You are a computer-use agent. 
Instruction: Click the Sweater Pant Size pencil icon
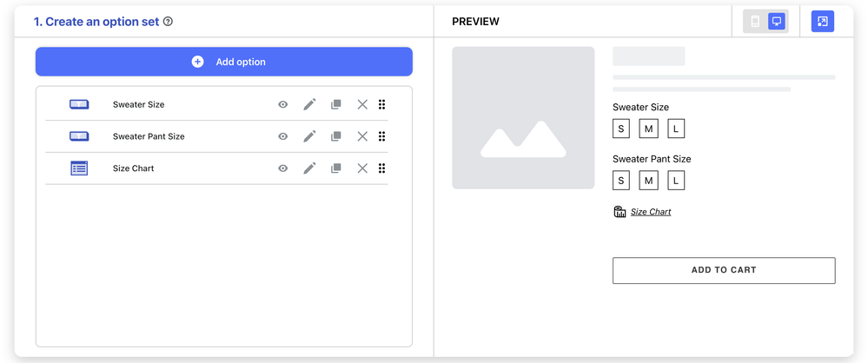coord(309,136)
